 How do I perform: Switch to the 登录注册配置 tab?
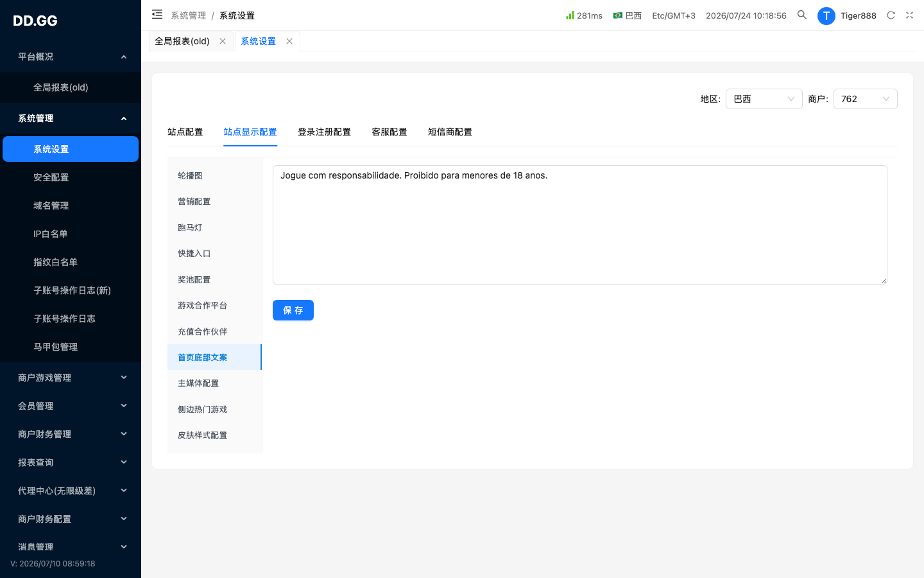(x=324, y=132)
